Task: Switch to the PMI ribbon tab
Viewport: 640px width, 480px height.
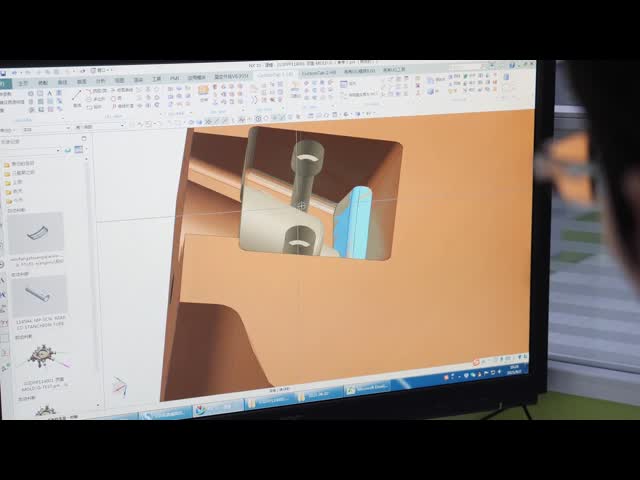Action: tap(174, 79)
